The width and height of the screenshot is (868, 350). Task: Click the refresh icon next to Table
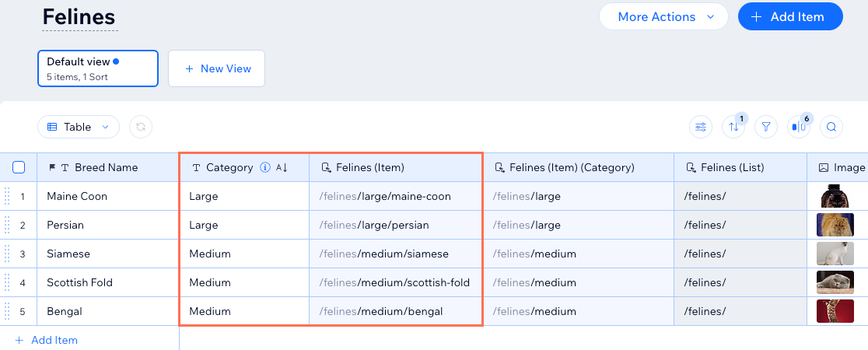coord(141,127)
